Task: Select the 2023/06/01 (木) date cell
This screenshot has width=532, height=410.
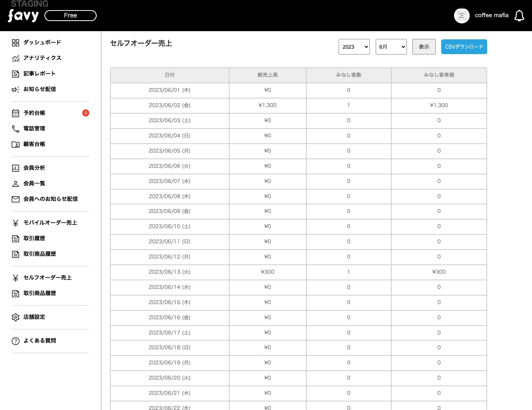Action: pos(170,90)
